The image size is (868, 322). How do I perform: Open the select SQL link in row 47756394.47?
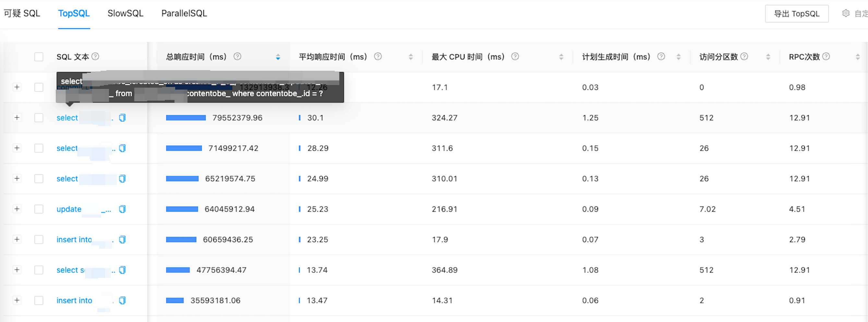[86, 270]
